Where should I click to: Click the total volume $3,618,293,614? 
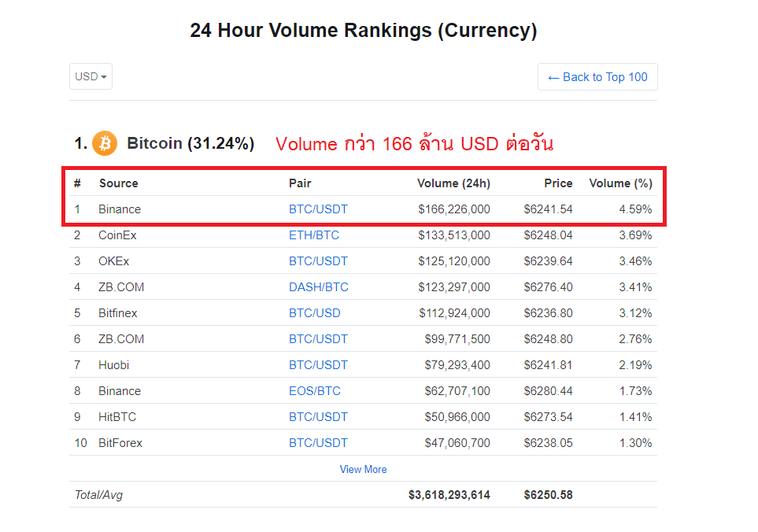tap(449, 495)
